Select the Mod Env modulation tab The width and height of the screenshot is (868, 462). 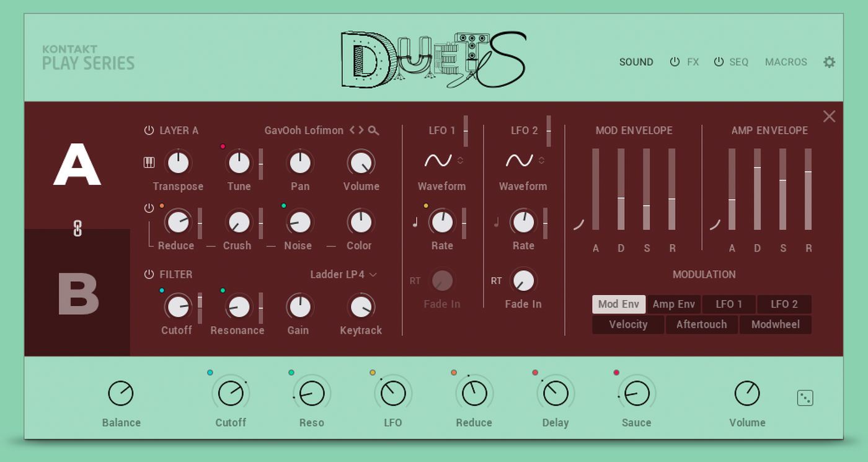(x=619, y=304)
